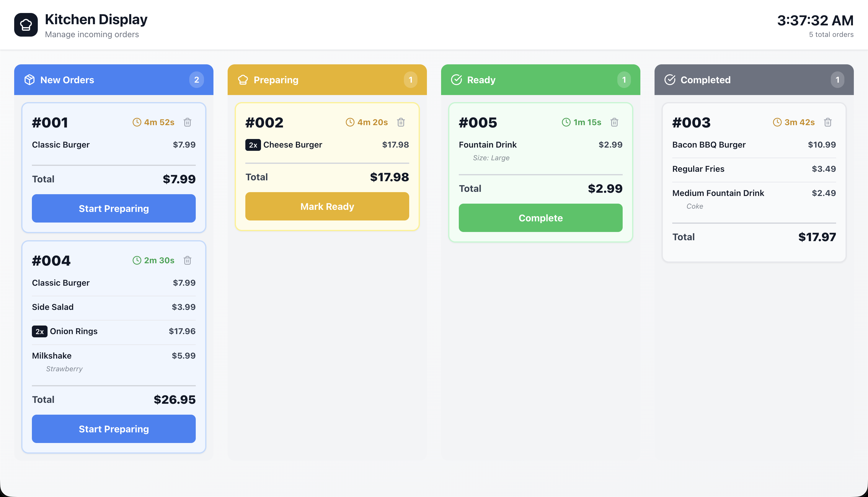The image size is (868, 497).
Task: Mark order #002 as ready
Action: coord(327,207)
